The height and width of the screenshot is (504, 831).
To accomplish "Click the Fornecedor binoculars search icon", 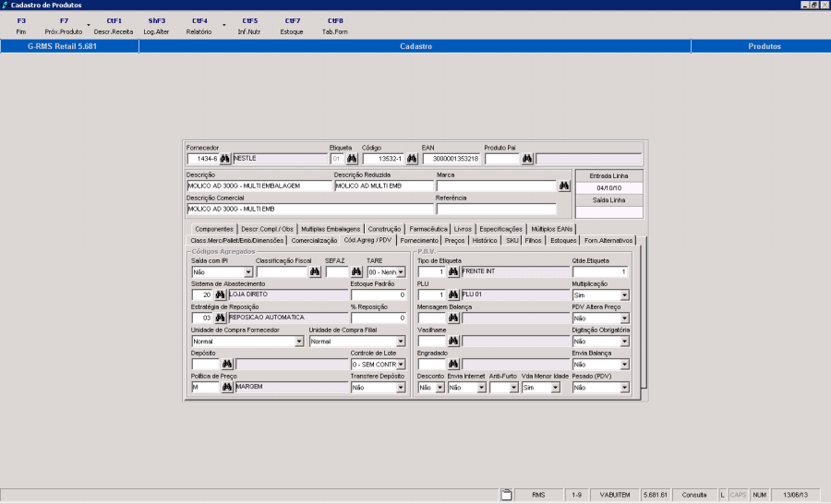I will pyautogui.click(x=224, y=159).
